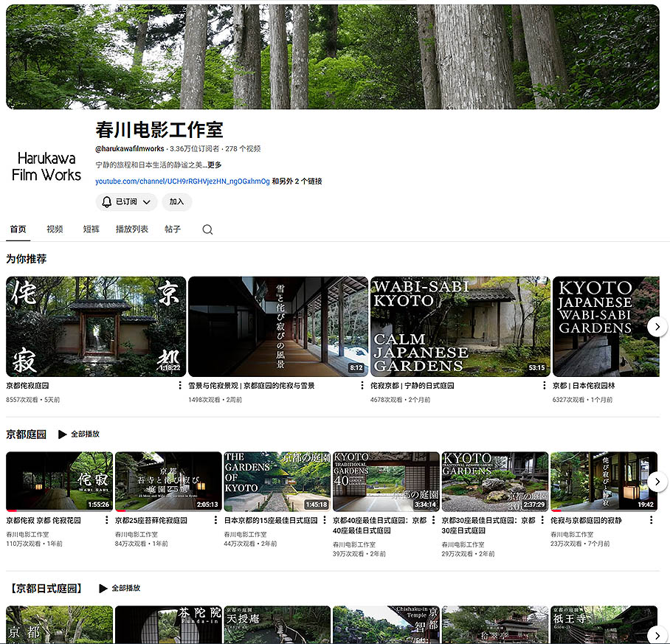
Task: Switch to the 视频 tab
Action: click(x=55, y=229)
